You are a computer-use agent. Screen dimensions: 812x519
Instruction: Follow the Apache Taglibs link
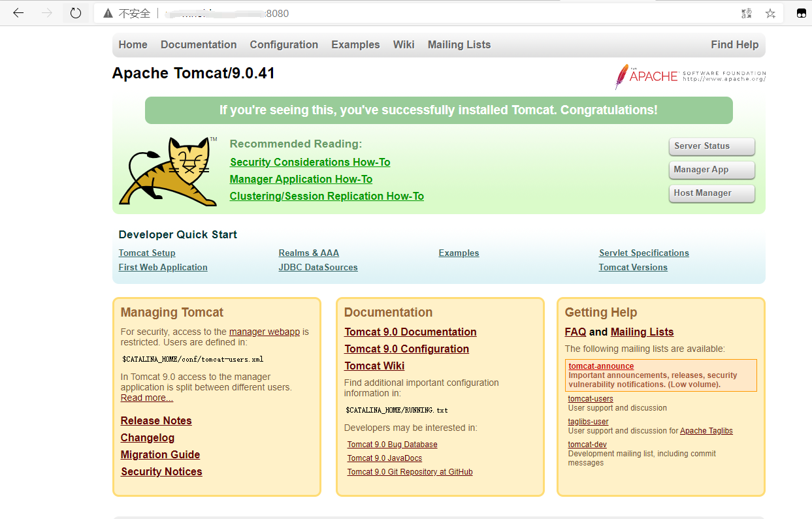click(x=706, y=431)
